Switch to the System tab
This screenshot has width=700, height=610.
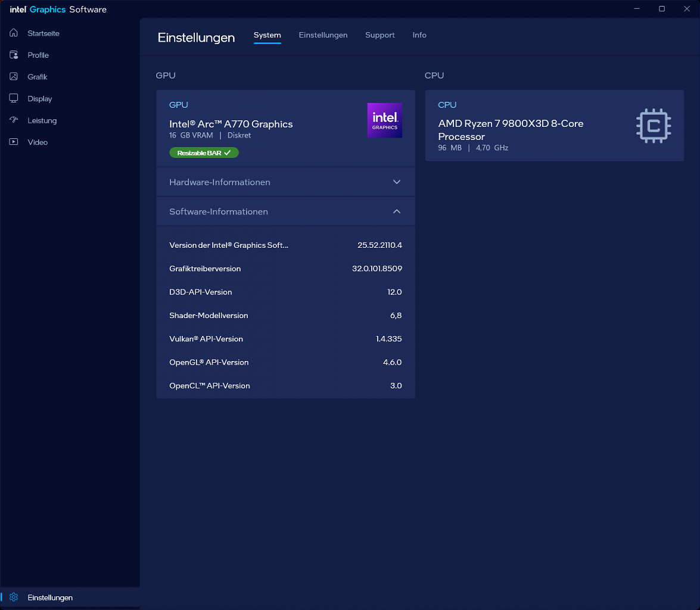click(x=267, y=35)
